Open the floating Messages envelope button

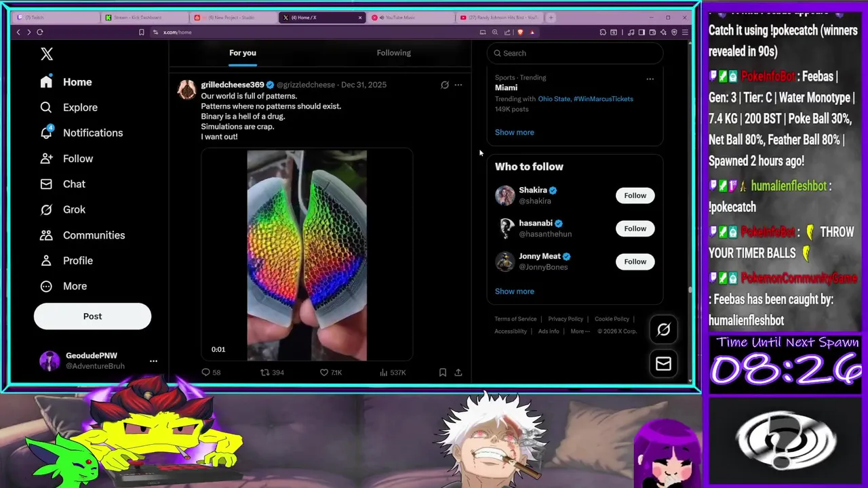[x=663, y=364]
